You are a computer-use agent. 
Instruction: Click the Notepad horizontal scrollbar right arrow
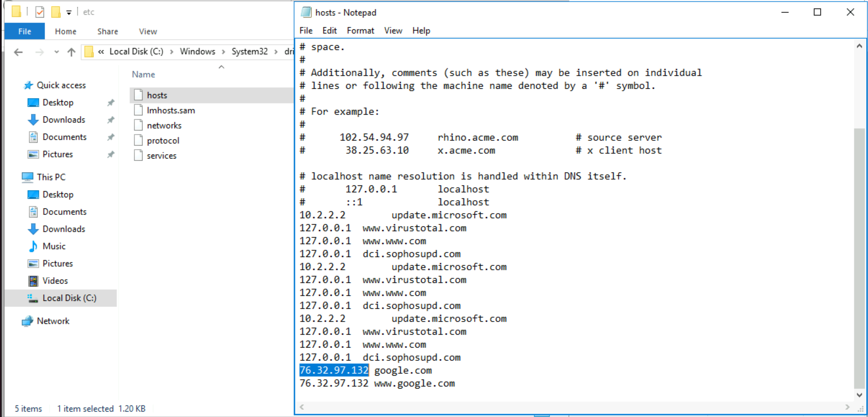point(847,407)
